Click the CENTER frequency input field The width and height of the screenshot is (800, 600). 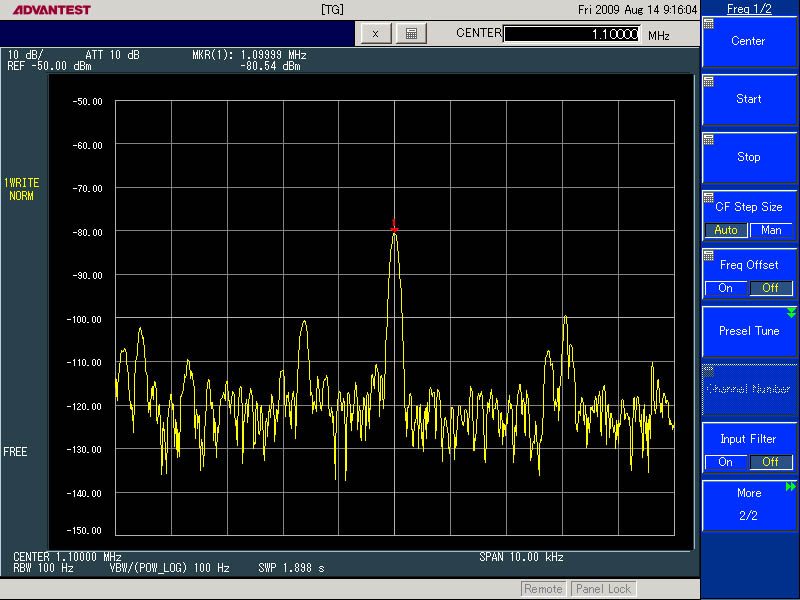[x=571, y=34]
